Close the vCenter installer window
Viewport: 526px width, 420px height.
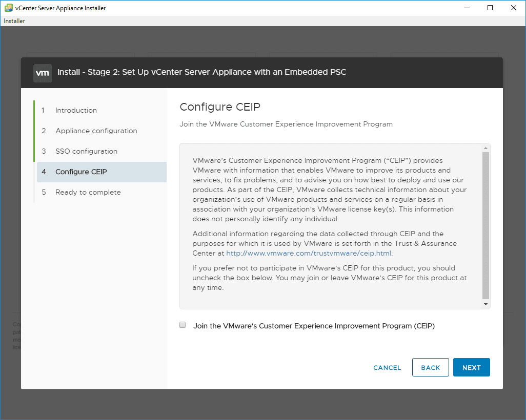pyautogui.click(x=514, y=8)
